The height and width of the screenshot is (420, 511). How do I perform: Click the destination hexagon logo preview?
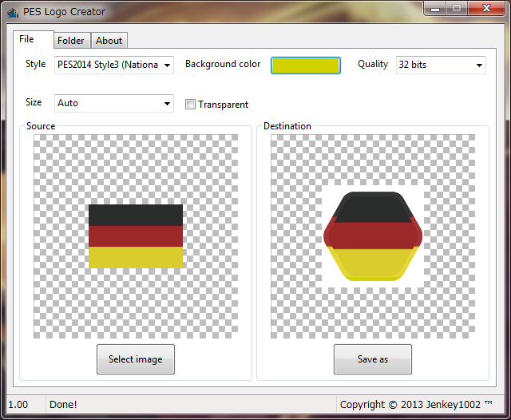(373, 236)
